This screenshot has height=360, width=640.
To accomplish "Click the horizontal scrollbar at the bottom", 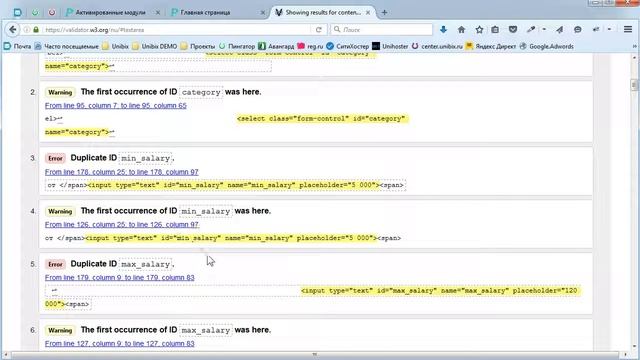I will point(314,354).
